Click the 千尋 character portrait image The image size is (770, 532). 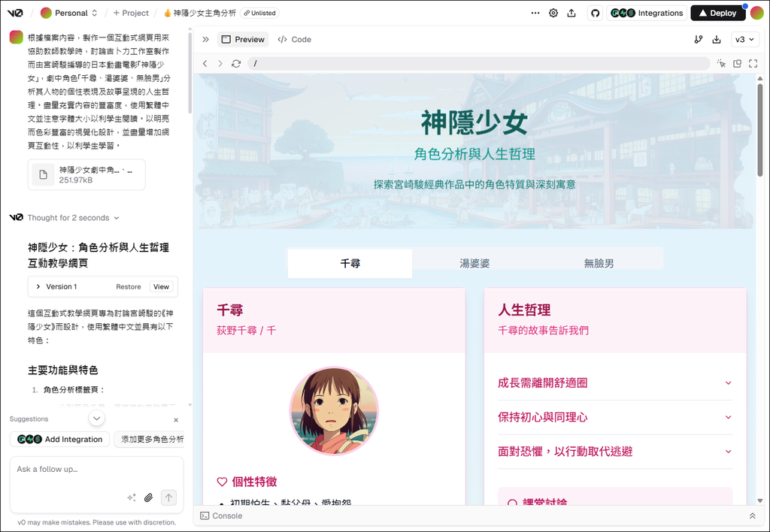pos(334,411)
